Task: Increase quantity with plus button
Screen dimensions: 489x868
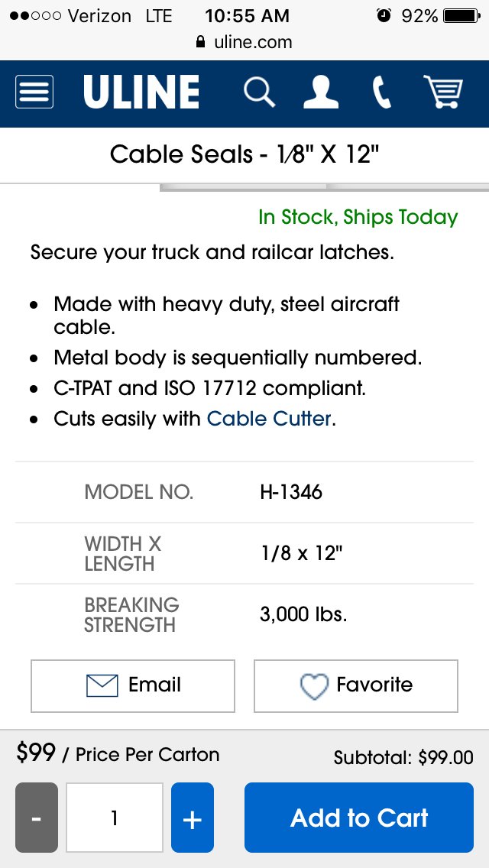Action: pos(193,818)
